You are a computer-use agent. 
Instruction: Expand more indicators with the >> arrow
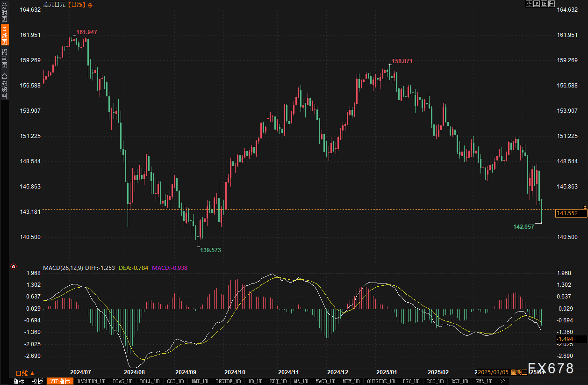point(502,381)
